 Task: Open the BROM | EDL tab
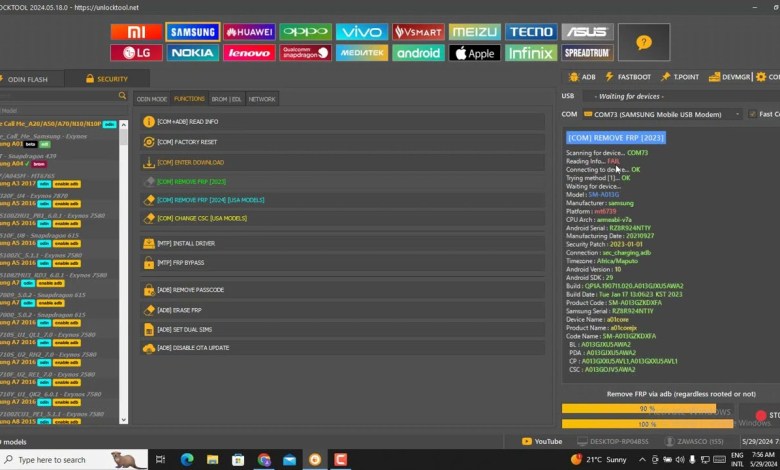tap(226, 99)
